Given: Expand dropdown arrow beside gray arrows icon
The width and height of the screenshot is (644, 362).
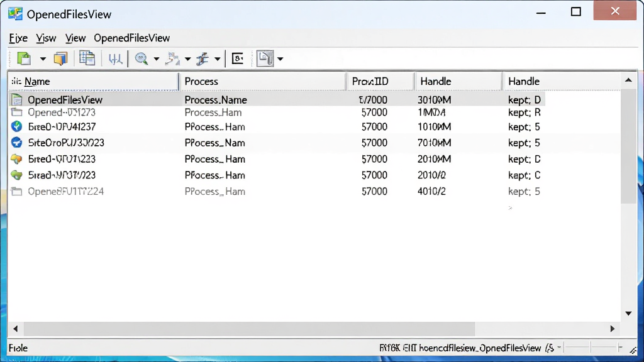Looking at the screenshot, I should pos(187,59).
